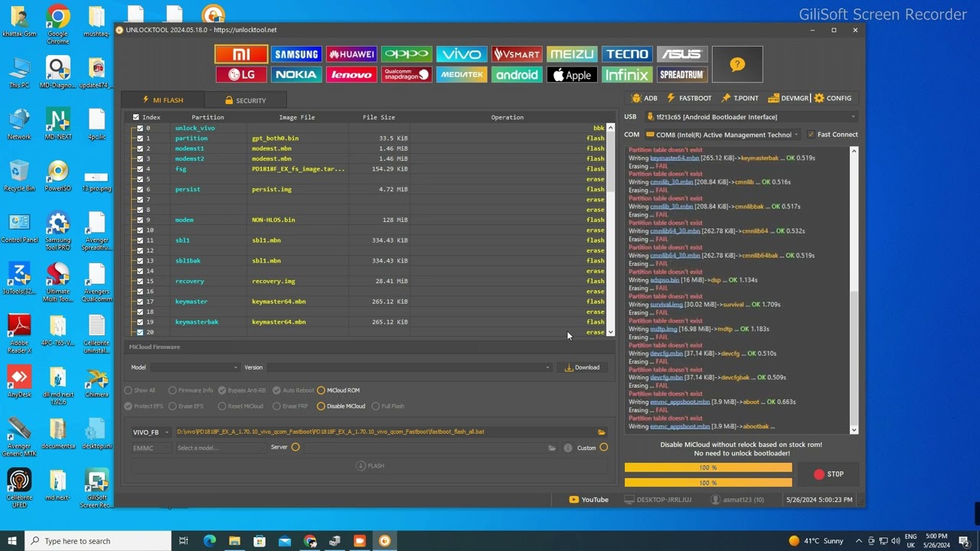Open the ADB tab
The image size is (980, 551).
pyautogui.click(x=644, y=98)
